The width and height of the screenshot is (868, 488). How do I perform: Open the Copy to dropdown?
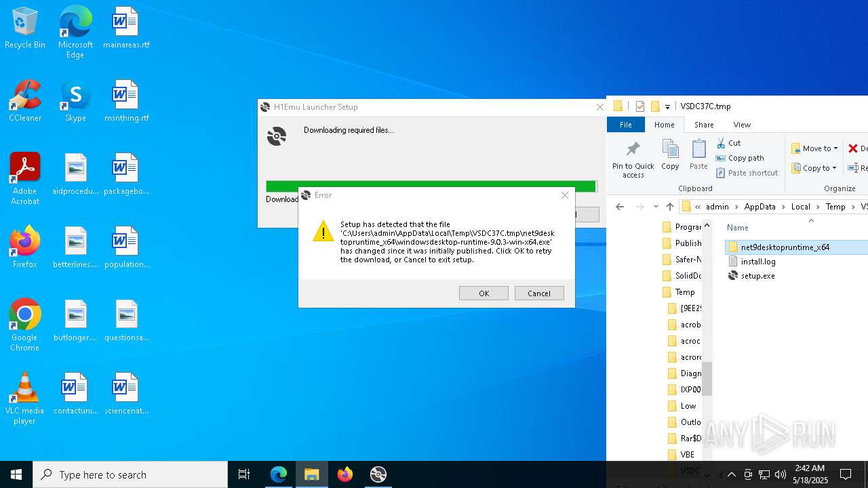click(814, 168)
